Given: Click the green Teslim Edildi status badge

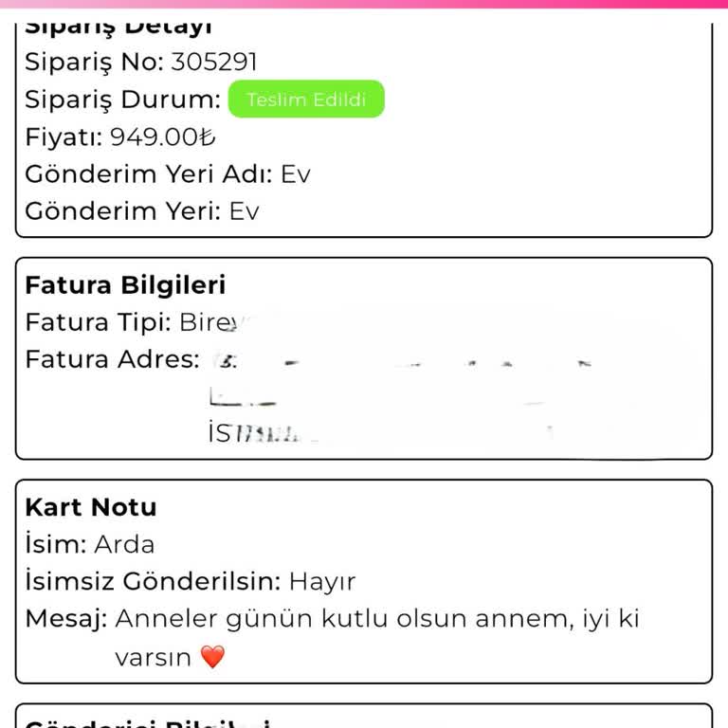Looking at the screenshot, I should [306, 100].
